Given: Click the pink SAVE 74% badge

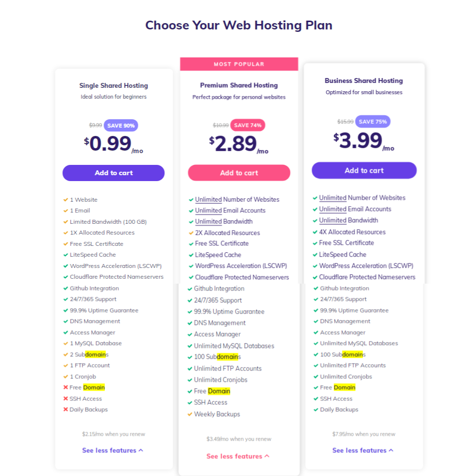Looking at the screenshot, I should [248, 125].
